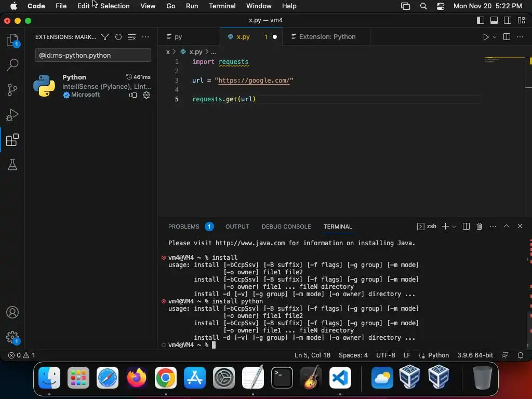The image size is (532, 399).
Task: Click the x folder breadcrumb
Action: [x=168, y=52]
